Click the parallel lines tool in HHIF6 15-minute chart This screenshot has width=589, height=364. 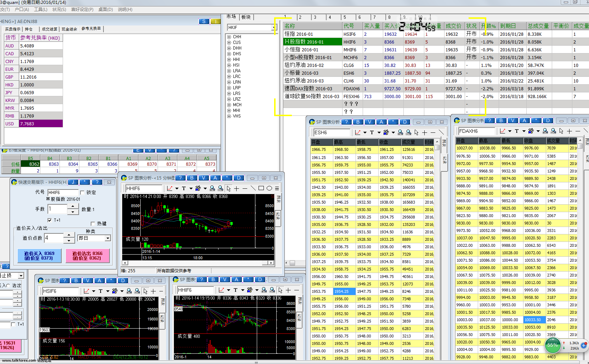(277, 188)
